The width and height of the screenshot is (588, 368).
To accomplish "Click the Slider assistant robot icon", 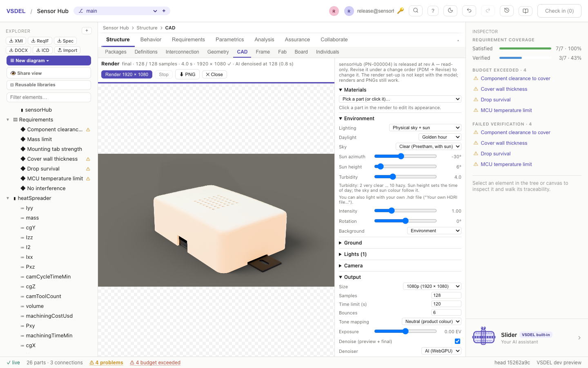I will (x=484, y=337).
